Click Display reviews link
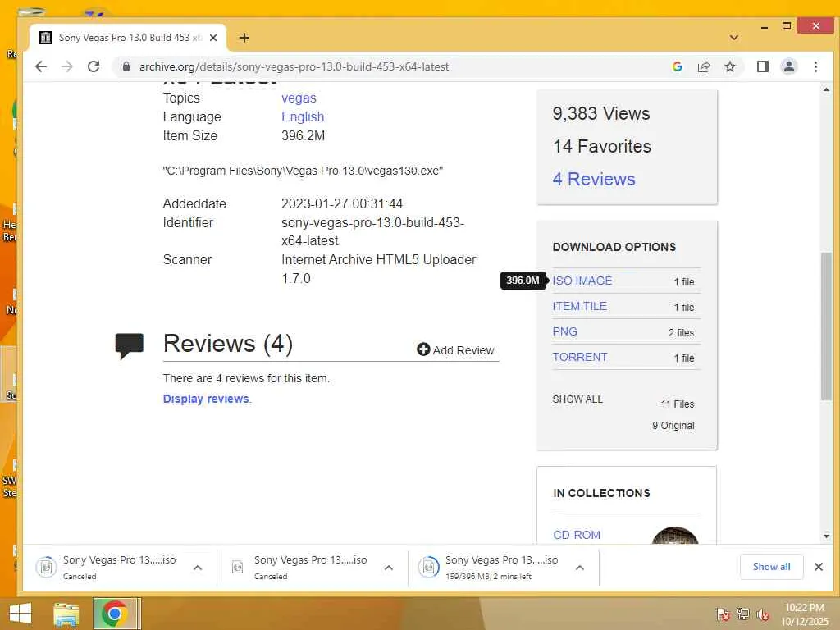840x630 pixels. pyautogui.click(x=206, y=399)
